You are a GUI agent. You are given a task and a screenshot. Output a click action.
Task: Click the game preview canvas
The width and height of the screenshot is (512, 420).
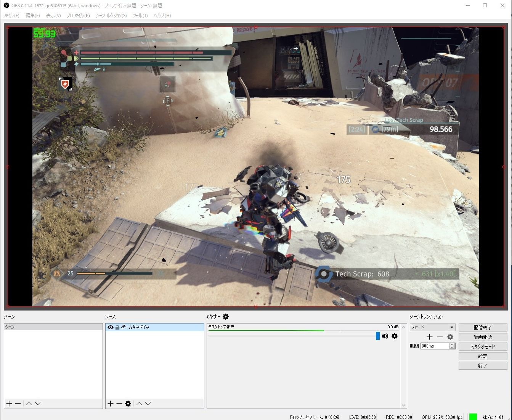click(x=255, y=166)
